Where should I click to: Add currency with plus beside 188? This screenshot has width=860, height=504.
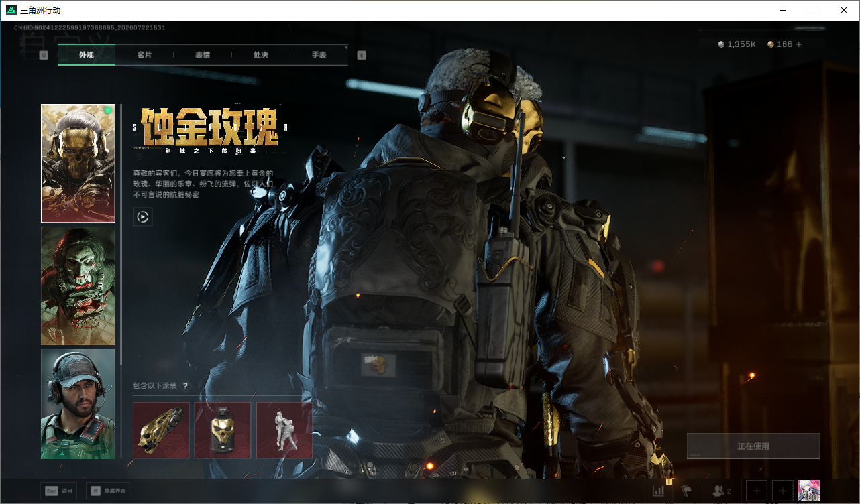point(798,44)
